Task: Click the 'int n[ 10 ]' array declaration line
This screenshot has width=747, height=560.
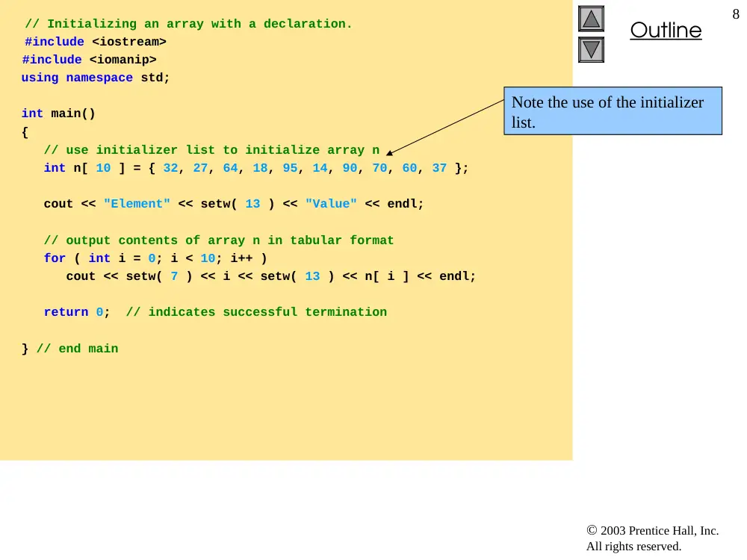Action: click(x=255, y=168)
